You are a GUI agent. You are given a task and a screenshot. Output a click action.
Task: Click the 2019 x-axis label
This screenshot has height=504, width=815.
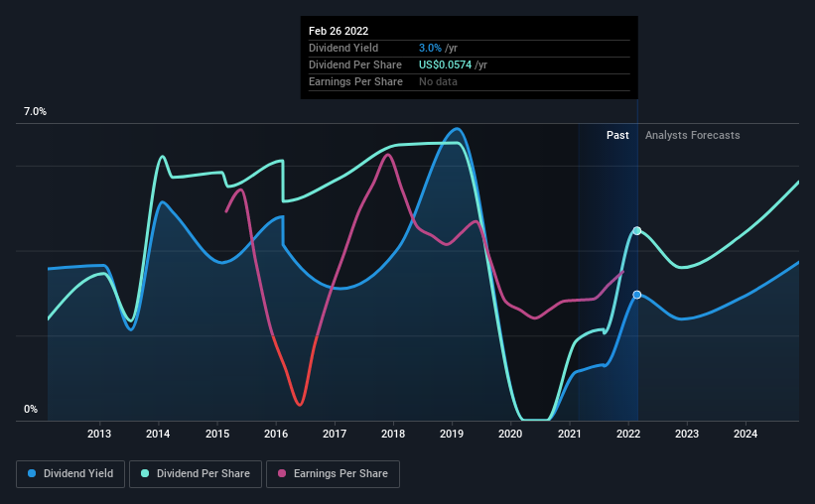(x=452, y=434)
